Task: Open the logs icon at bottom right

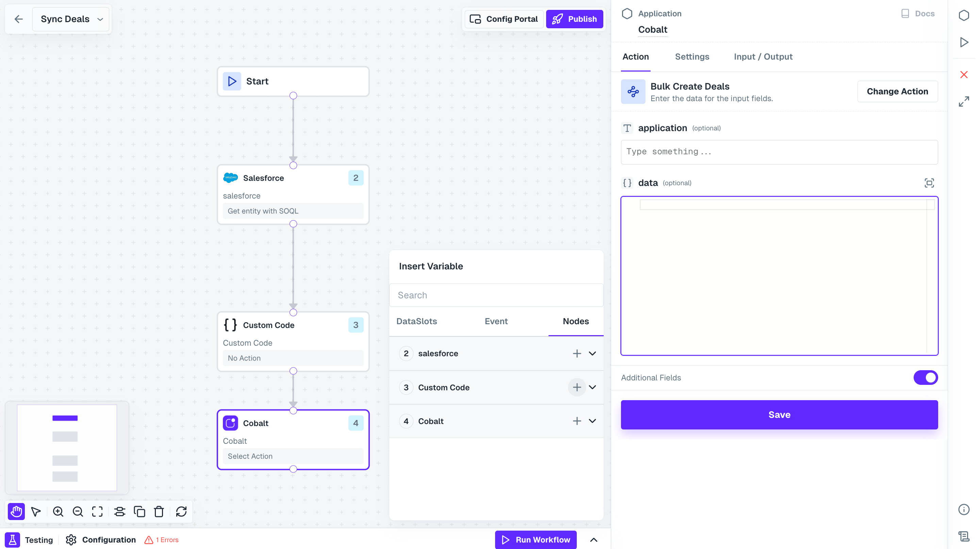Action: click(x=964, y=536)
